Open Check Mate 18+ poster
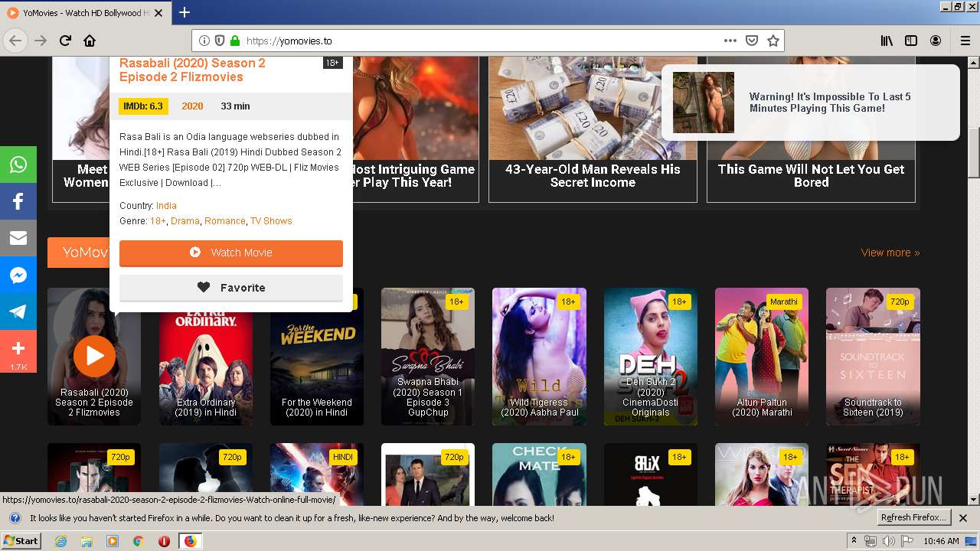The image size is (980, 551). pos(539,474)
